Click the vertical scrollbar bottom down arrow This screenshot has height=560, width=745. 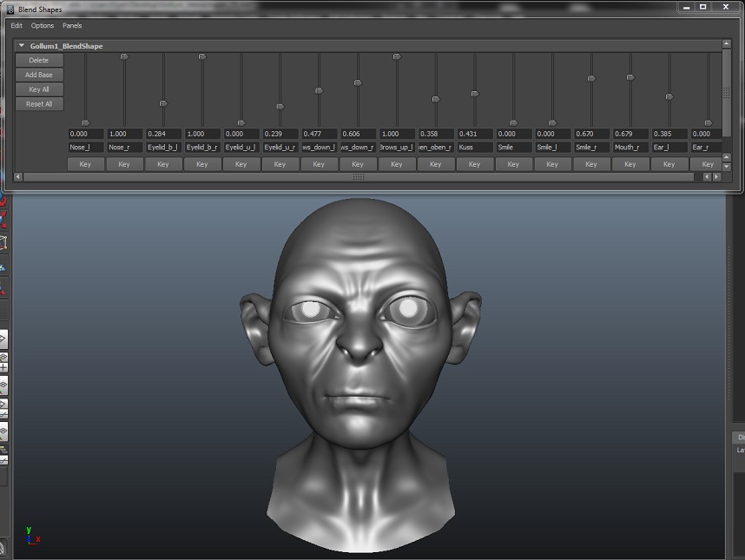[727, 167]
